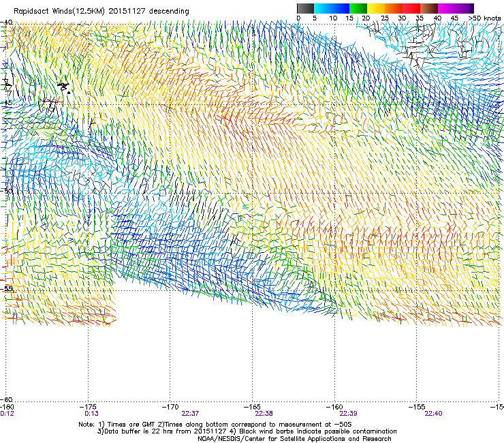The width and height of the screenshot is (504, 443).
Task: Click the yellow 20-25 knots legend segment
Action: pos(376,8)
